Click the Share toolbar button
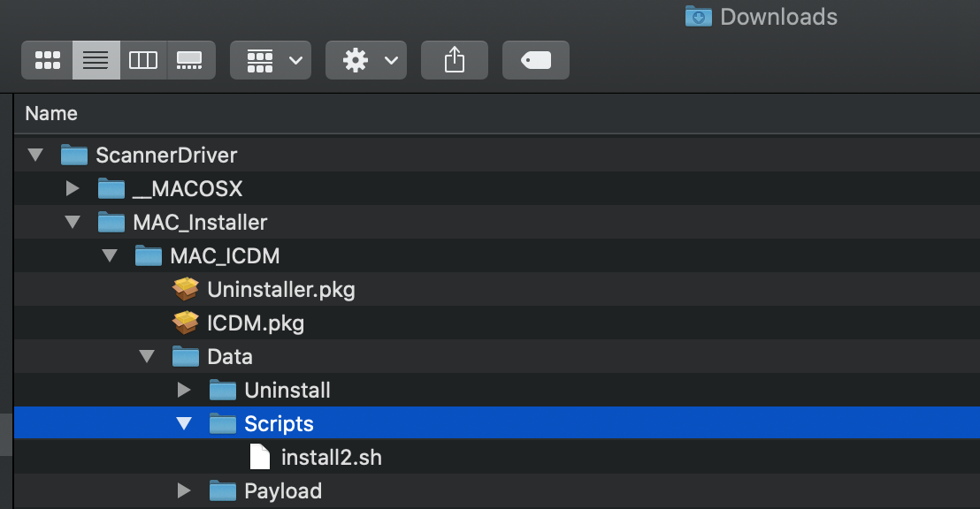Viewport: 980px width, 509px height. click(454, 60)
